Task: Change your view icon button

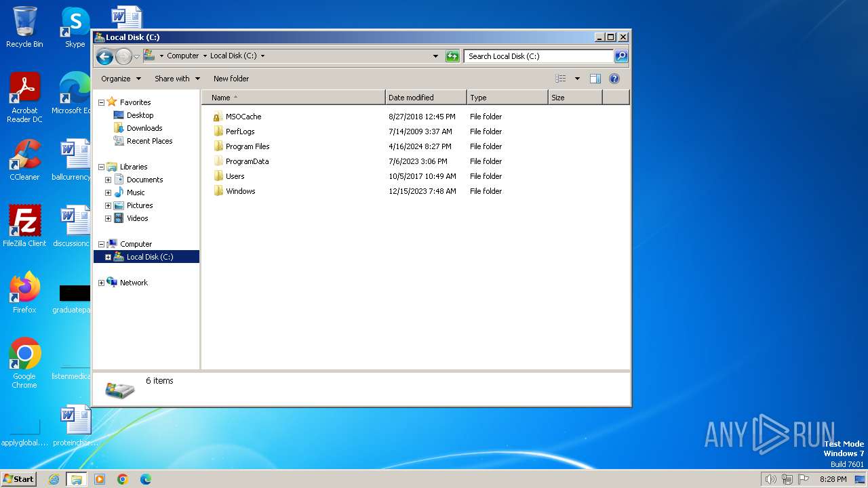Action: (x=560, y=79)
